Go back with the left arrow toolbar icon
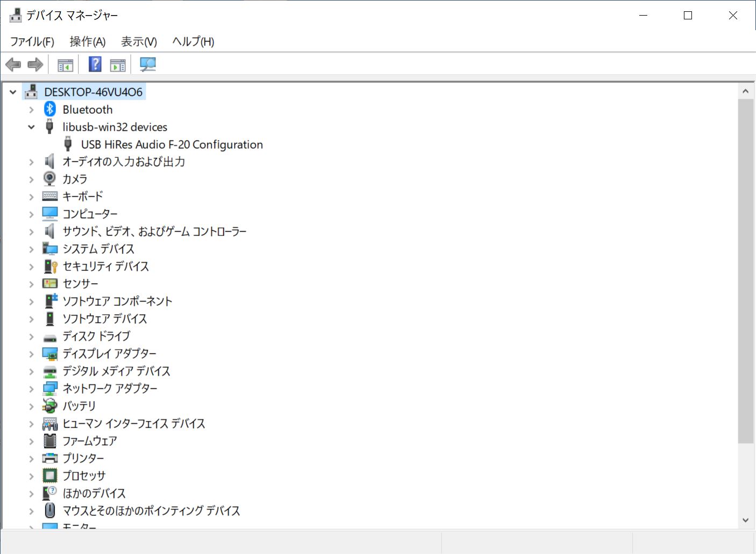This screenshot has height=554, width=756. point(13,65)
